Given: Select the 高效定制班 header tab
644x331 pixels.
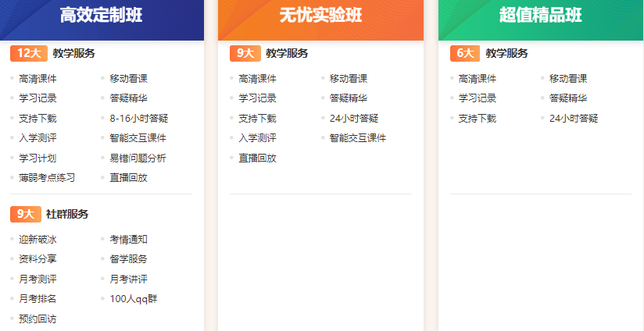Looking at the screenshot, I should tap(102, 16).
